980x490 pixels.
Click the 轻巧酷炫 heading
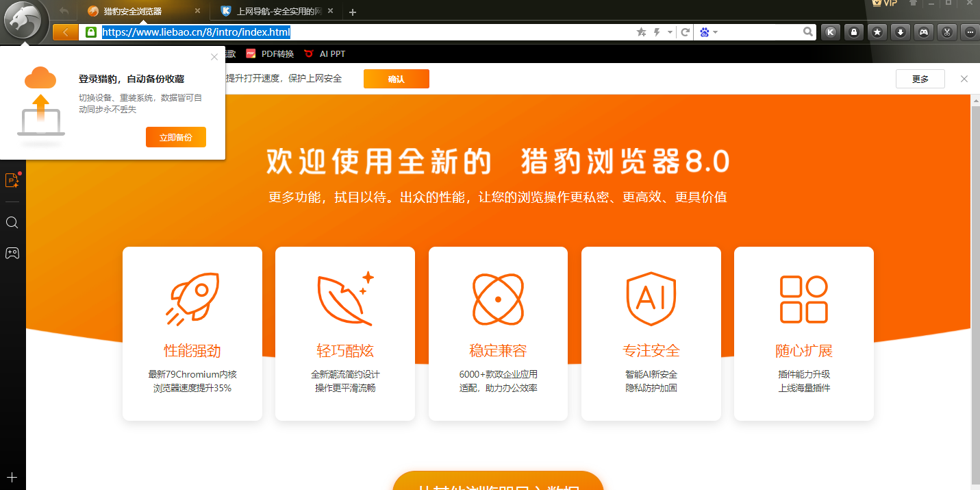point(345,351)
